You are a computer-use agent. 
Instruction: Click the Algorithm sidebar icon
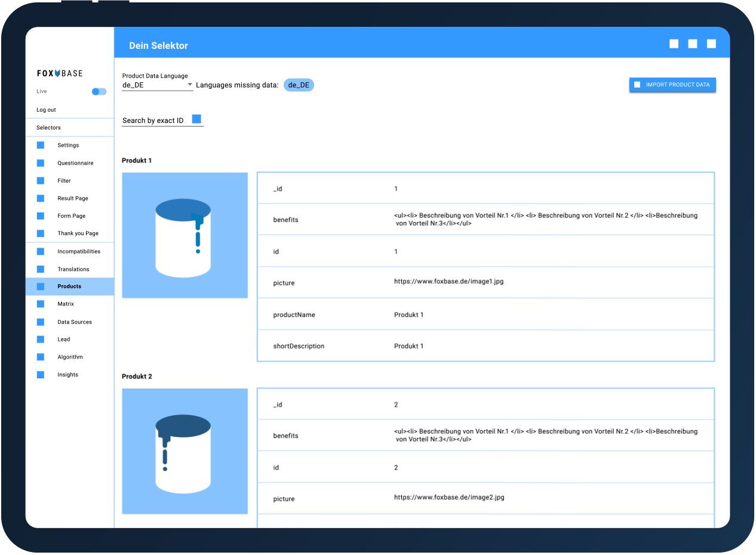point(41,357)
